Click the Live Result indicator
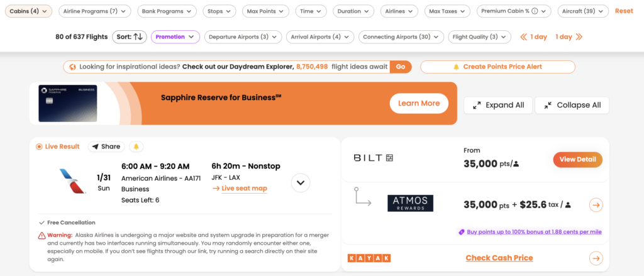 point(58,146)
